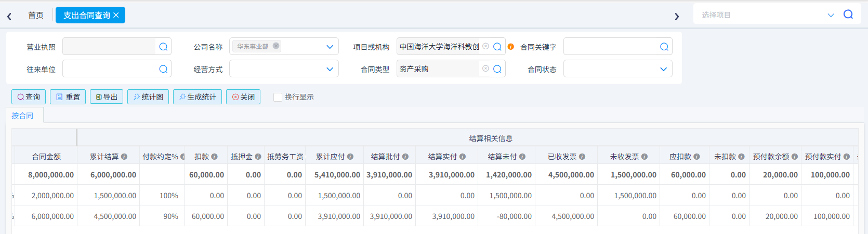868x234 pixels.
Task: Click the 生成统计 button
Action: 198,97
